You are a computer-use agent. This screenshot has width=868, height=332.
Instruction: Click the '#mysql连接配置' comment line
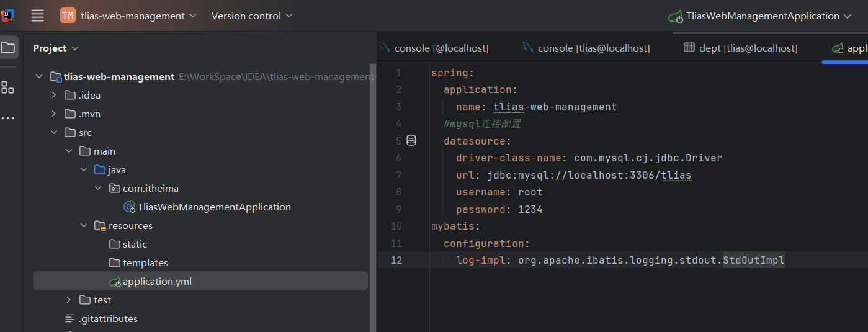tap(482, 124)
